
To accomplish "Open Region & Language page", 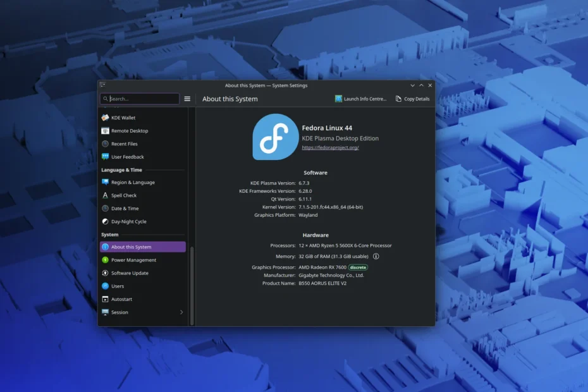I will [142, 182].
